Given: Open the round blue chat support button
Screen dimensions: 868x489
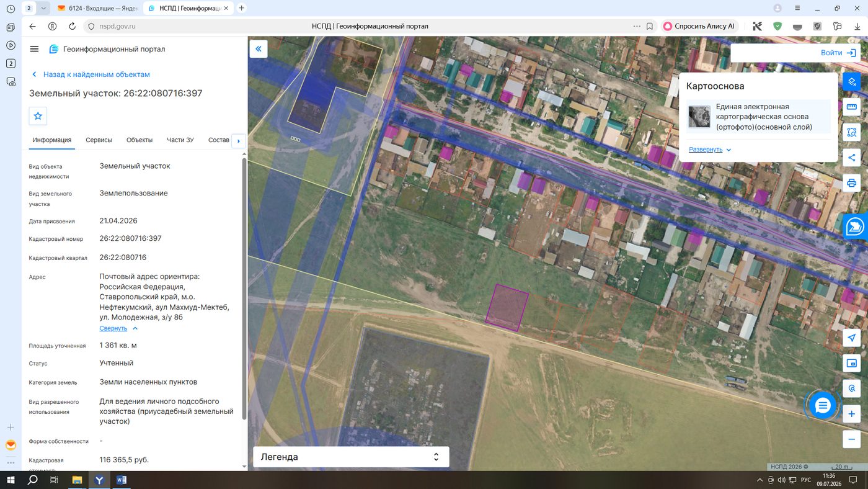Looking at the screenshot, I should (x=823, y=406).
